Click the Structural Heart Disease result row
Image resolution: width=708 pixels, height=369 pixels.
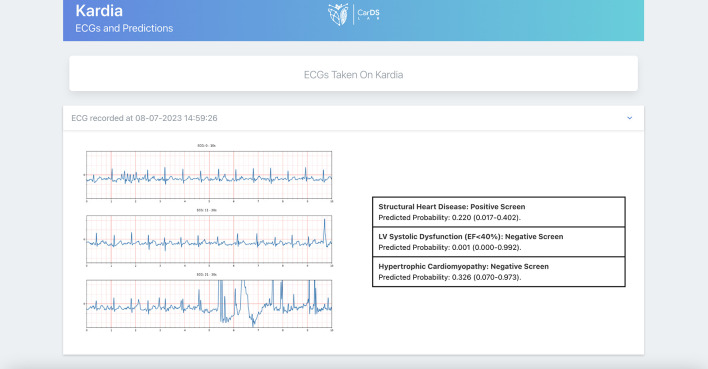[x=498, y=212]
